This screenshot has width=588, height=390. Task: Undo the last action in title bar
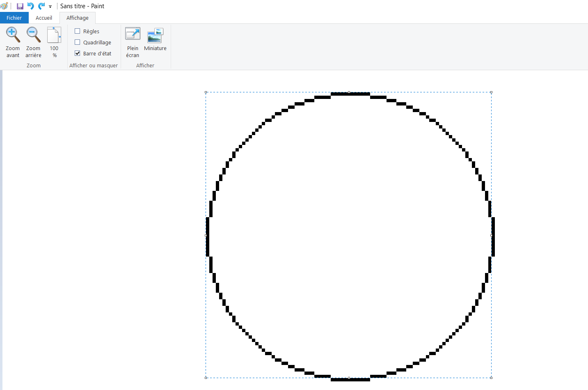30,6
